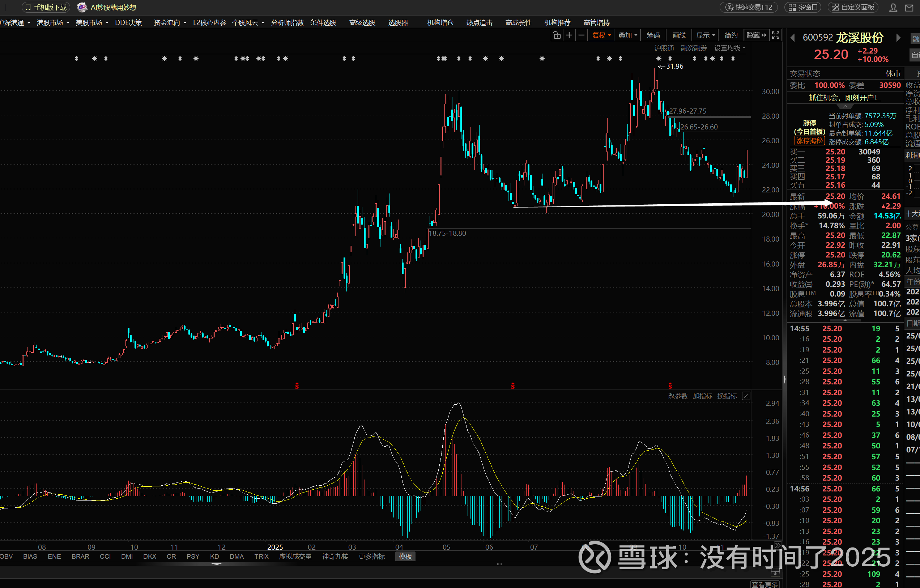This screenshot has height=588, width=920.
Task: Toggle 筹码 chip distribution view
Action: point(653,35)
